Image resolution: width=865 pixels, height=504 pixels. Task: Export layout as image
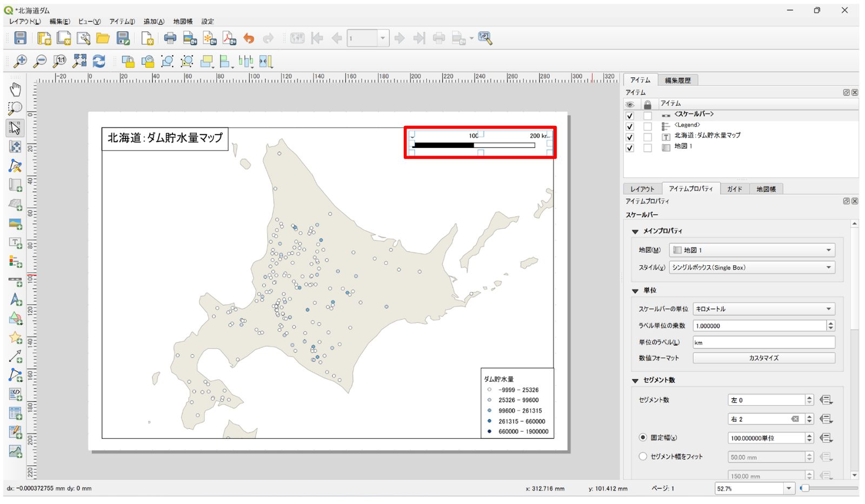click(x=190, y=38)
